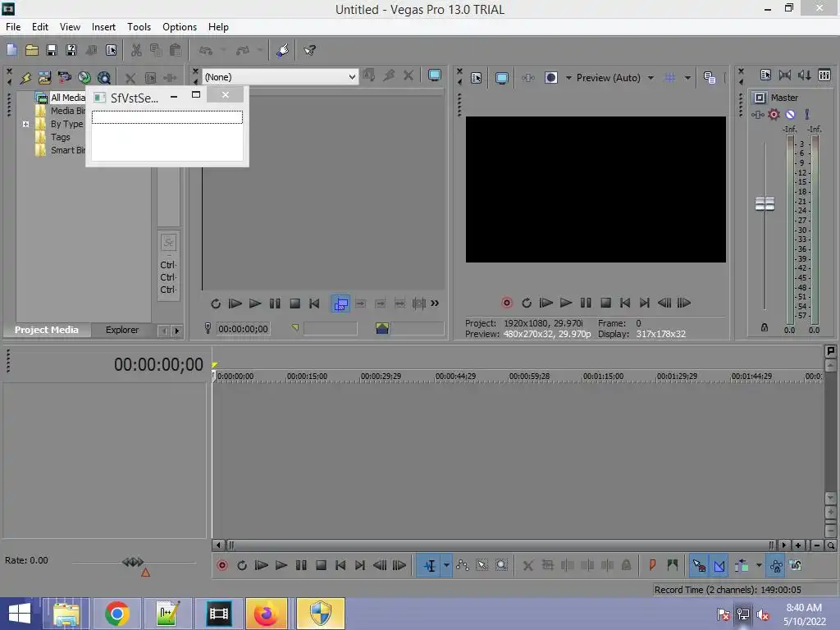Create a new project with New icon

tap(11, 50)
